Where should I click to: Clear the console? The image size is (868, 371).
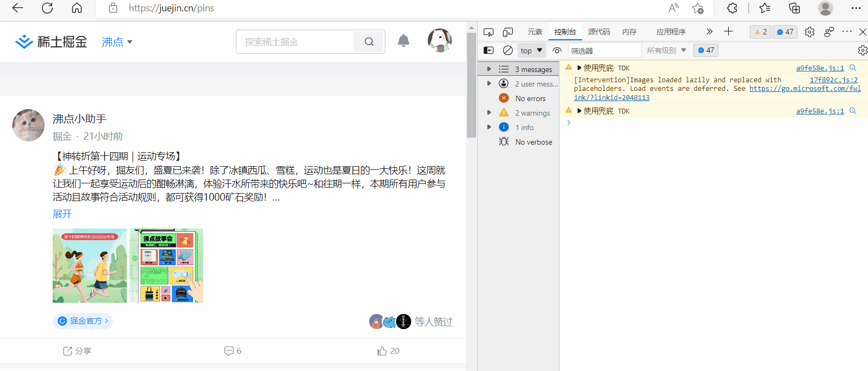(x=508, y=50)
